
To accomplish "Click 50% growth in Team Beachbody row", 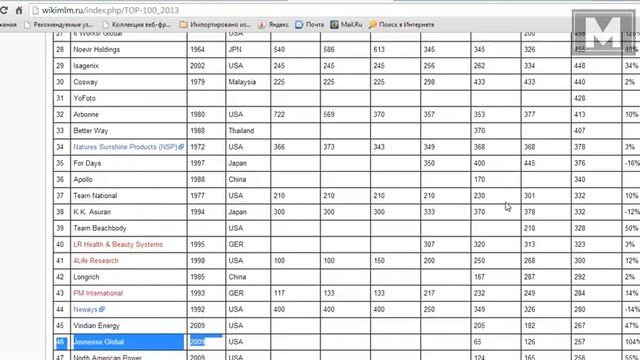I will point(631,228).
